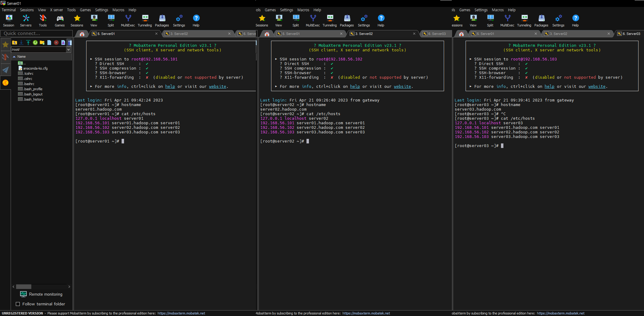Click the right arrow of the file list scrollbar
Viewport: 644px width, 316px height.
(x=69, y=286)
